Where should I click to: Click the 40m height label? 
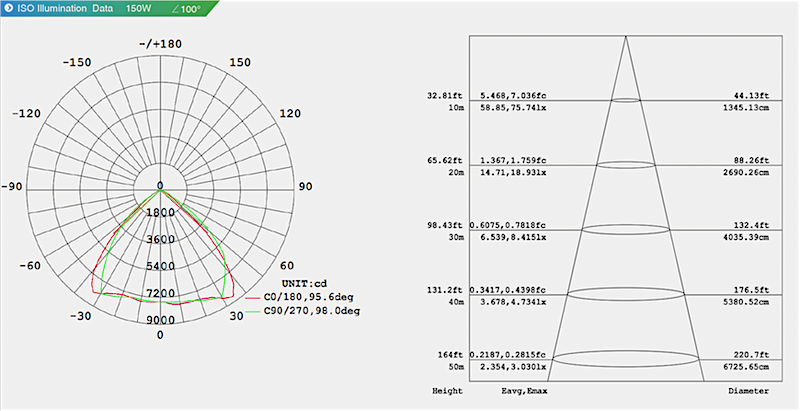click(x=455, y=302)
